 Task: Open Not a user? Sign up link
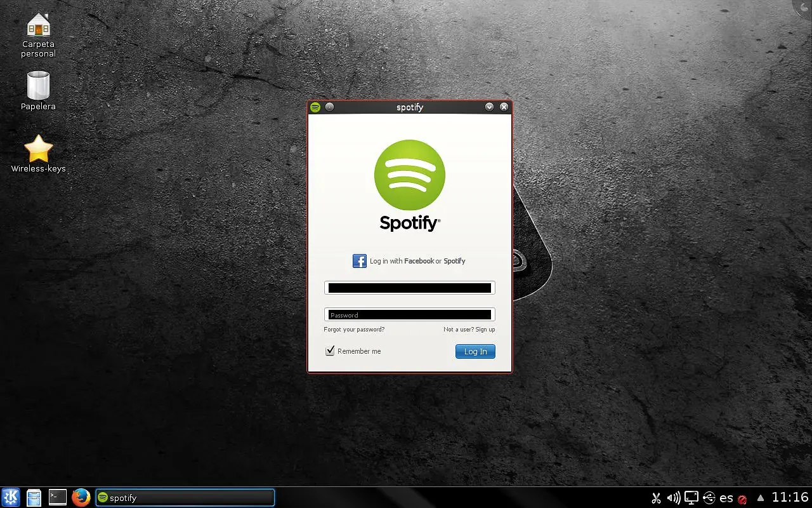[469, 330]
